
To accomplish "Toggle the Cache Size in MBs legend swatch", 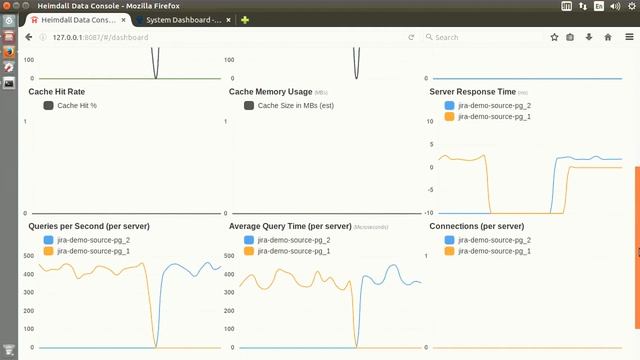I will tap(249, 105).
